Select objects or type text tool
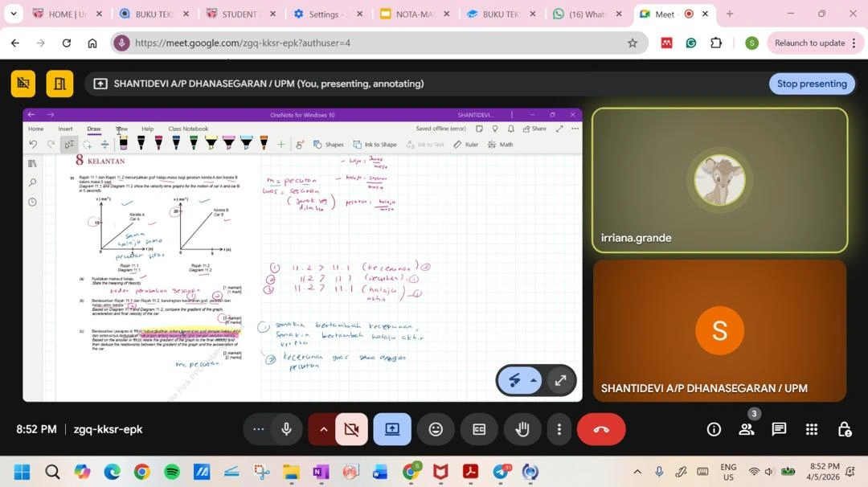The width and height of the screenshot is (868, 487). click(69, 145)
